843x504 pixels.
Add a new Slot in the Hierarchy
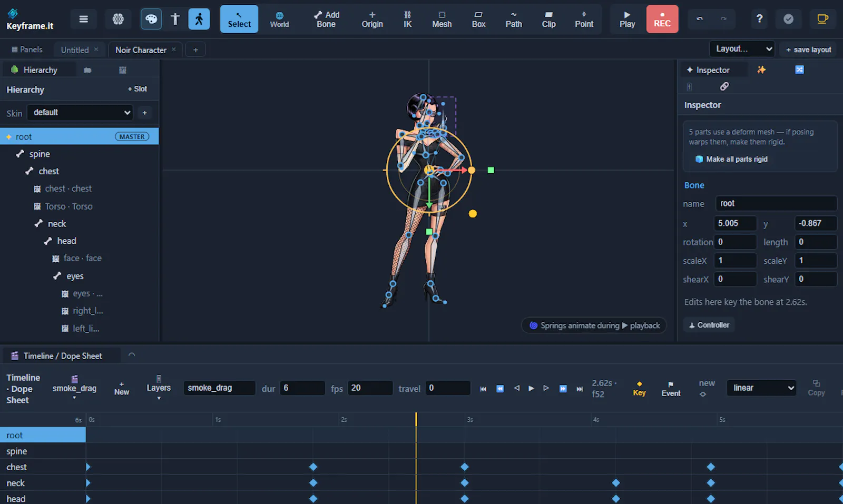[137, 89]
